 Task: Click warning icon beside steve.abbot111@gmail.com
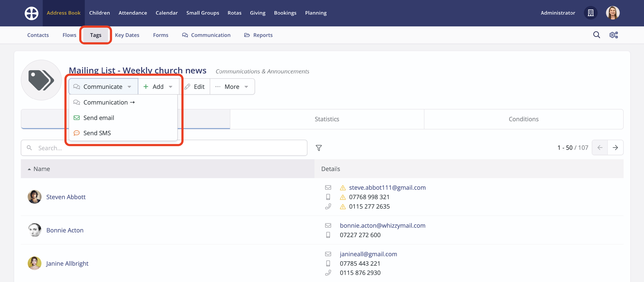(x=343, y=188)
